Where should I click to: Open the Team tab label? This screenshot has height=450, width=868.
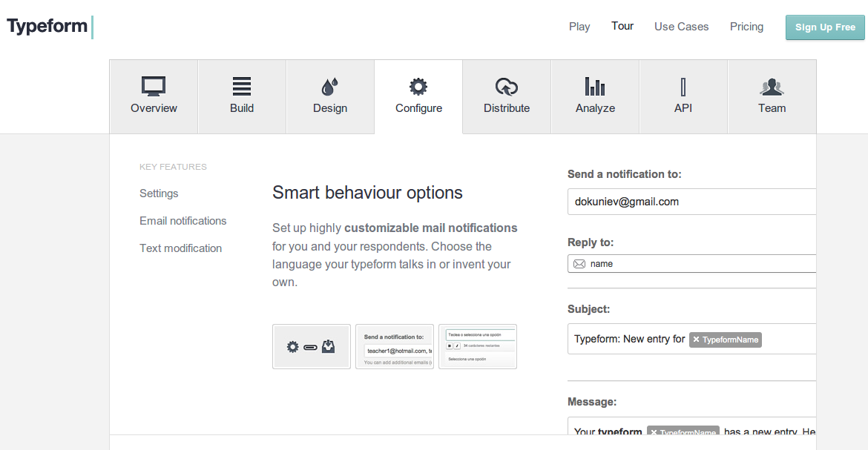pos(772,108)
